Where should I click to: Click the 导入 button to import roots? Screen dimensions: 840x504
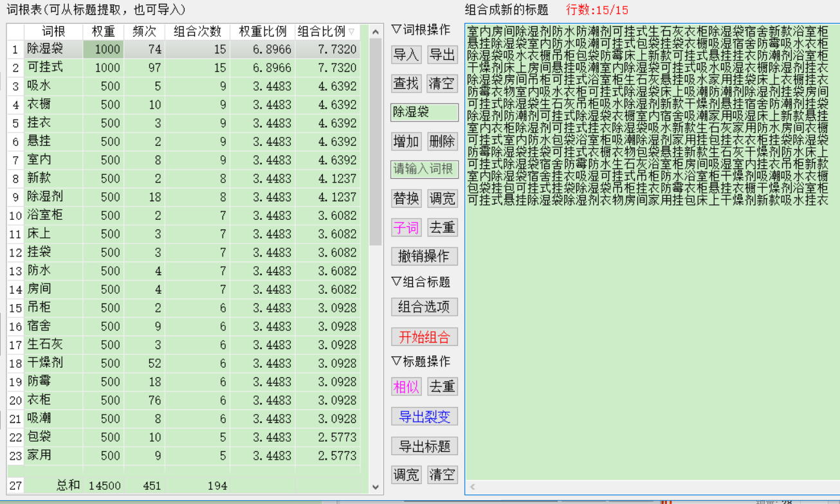tap(406, 55)
